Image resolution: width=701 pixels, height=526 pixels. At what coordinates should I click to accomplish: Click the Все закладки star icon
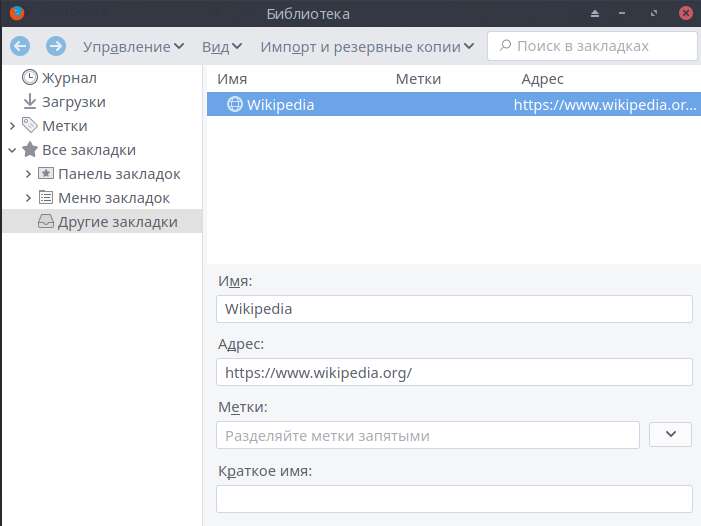[30, 150]
